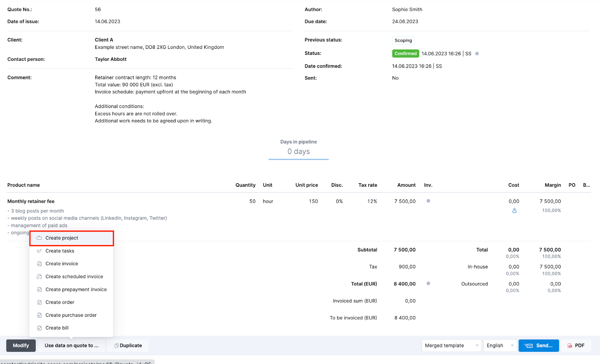Click the briefcase icon beside Create project

[39, 238]
